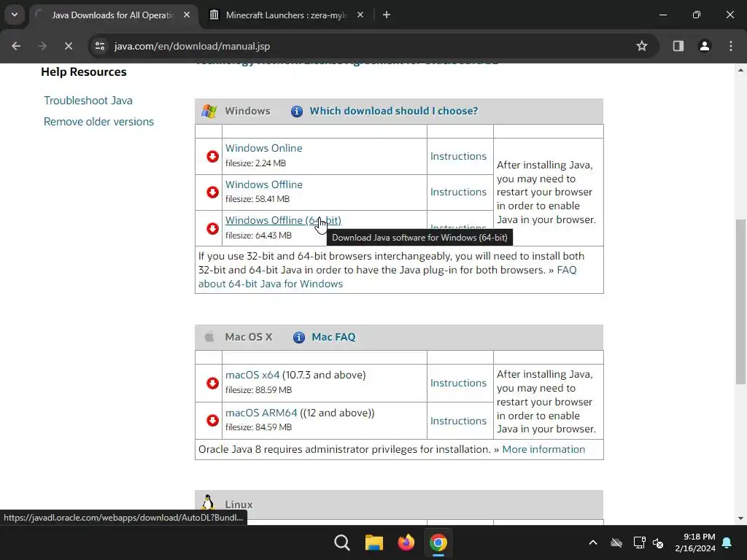Click text filesize: 64.43 MB
The width and height of the screenshot is (747, 560).
258,236
